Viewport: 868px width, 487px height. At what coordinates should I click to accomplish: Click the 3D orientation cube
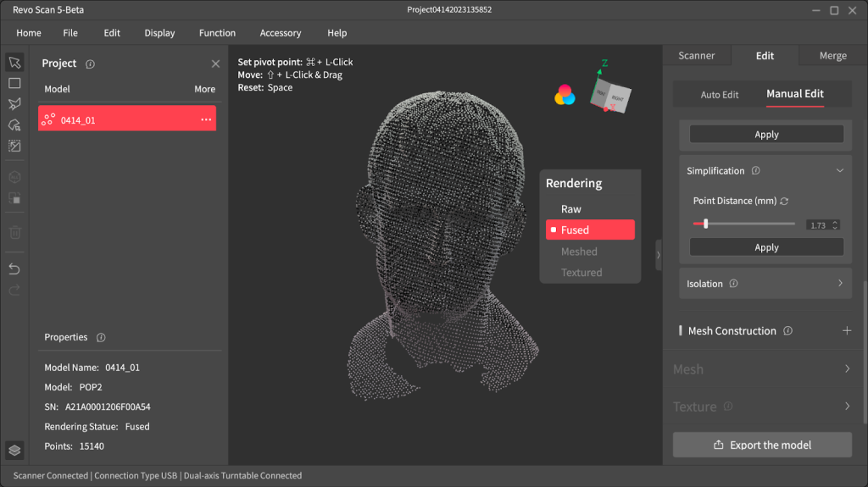click(610, 97)
